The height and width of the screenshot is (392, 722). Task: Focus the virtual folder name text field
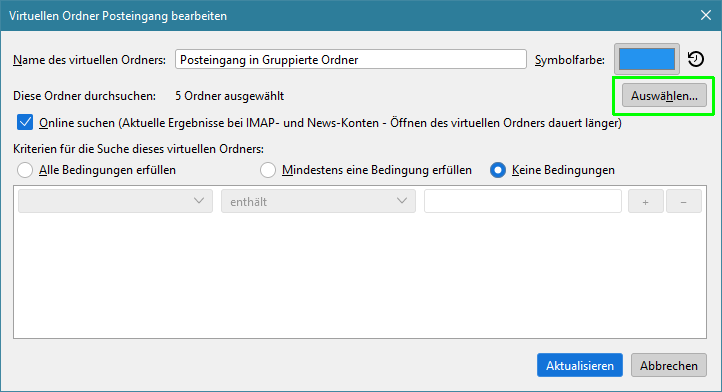(x=350, y=59)
